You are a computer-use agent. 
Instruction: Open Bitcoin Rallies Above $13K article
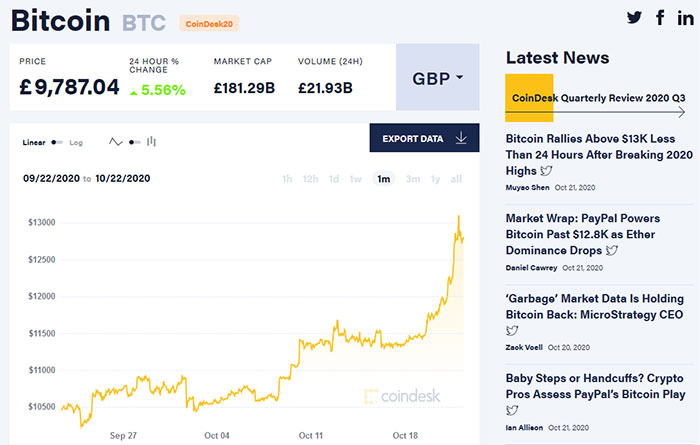coord(599,154)
